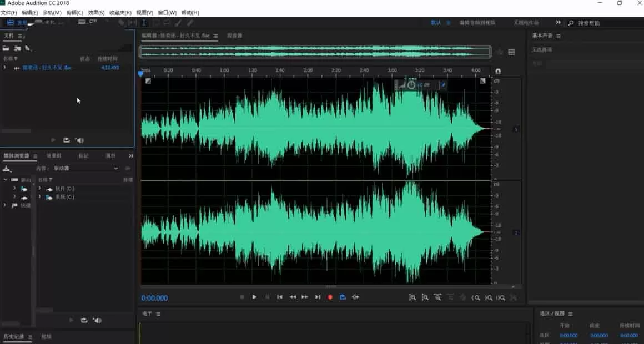Select the Razor tool in toolbar
Image resolution: width=644 pixels, height=344 pixels.
[x=121, y=23]
